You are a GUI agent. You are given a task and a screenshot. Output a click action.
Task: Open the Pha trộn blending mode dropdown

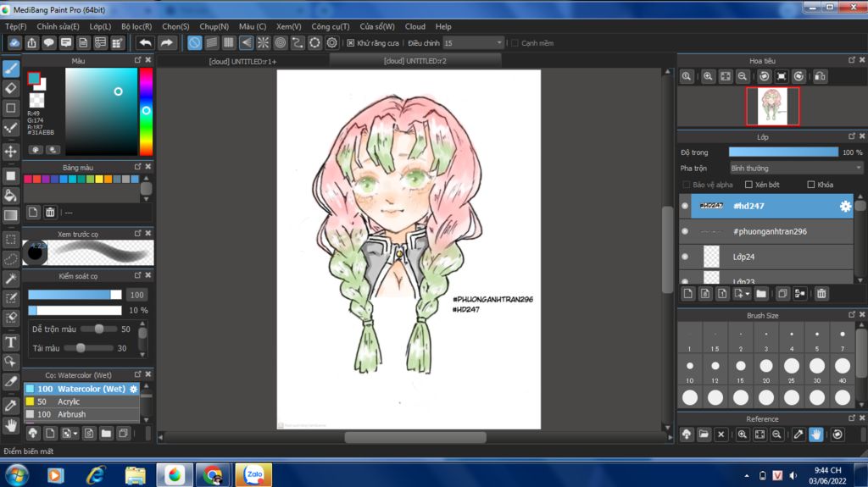796,169
